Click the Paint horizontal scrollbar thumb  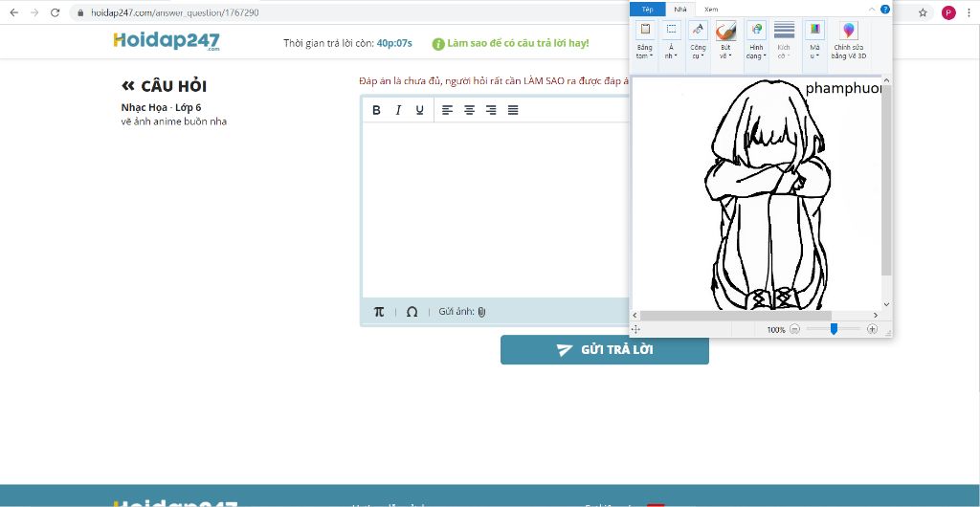[736, 316]
